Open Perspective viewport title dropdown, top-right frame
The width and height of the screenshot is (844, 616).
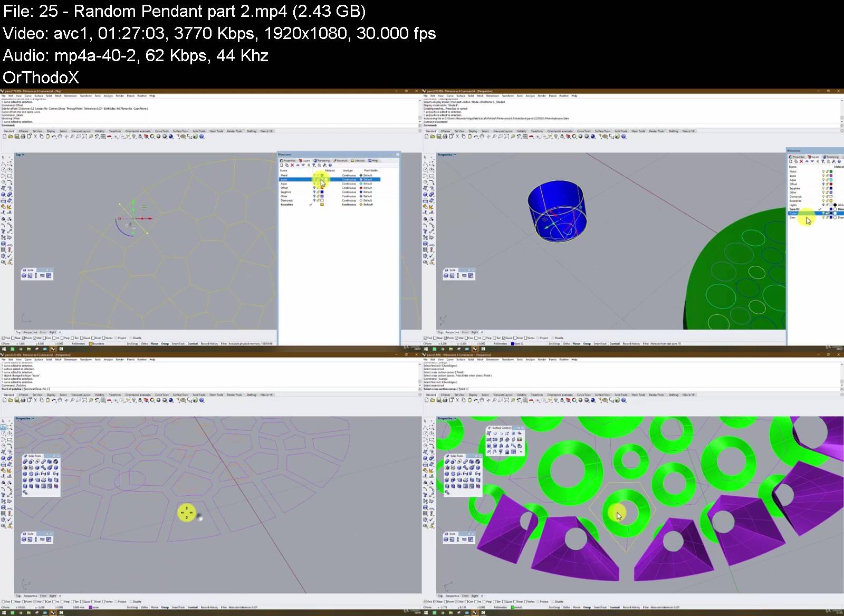pos(455,155)
